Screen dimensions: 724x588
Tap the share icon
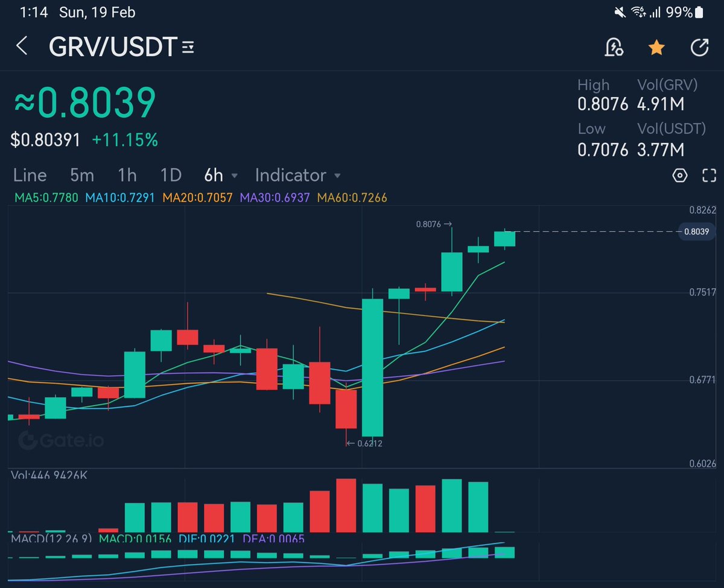click(699, 47)
